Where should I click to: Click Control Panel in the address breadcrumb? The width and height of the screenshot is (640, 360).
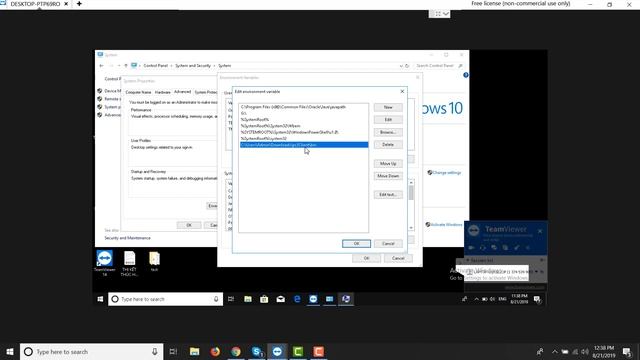point(156,66)
